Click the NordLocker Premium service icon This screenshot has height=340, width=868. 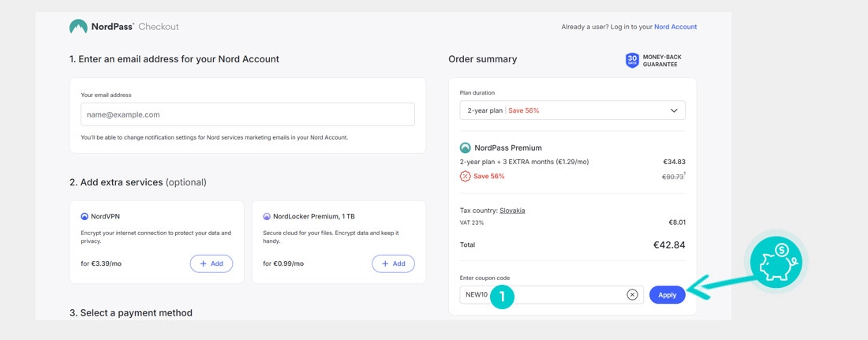pos(267,216)
